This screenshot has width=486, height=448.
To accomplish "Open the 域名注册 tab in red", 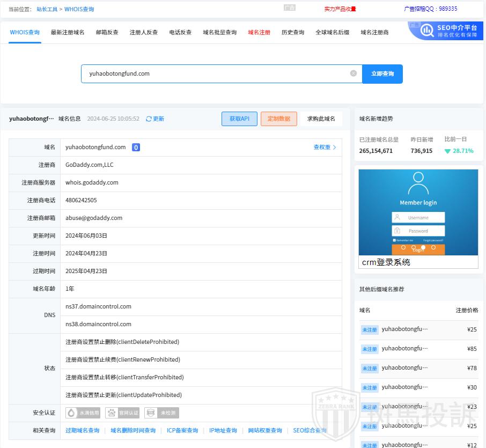I will 259,32.
